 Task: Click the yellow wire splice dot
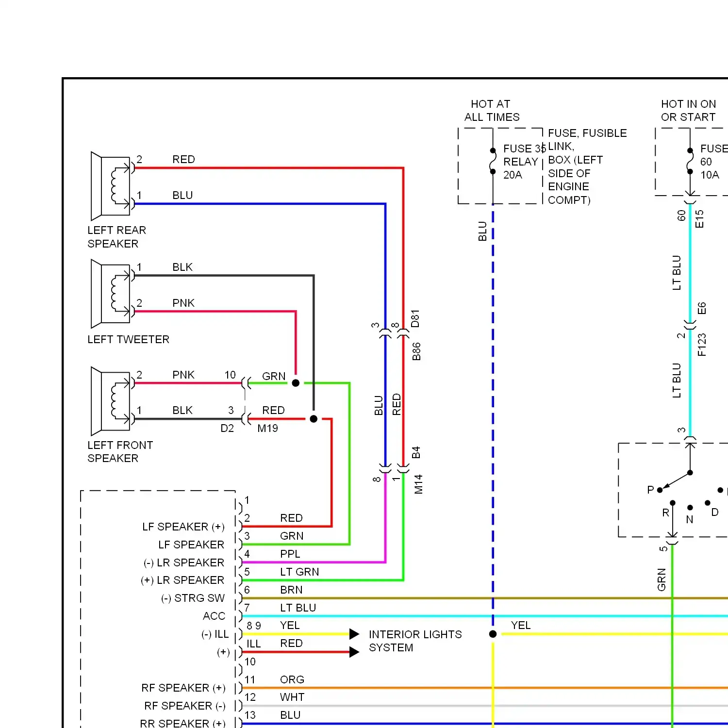493,634
